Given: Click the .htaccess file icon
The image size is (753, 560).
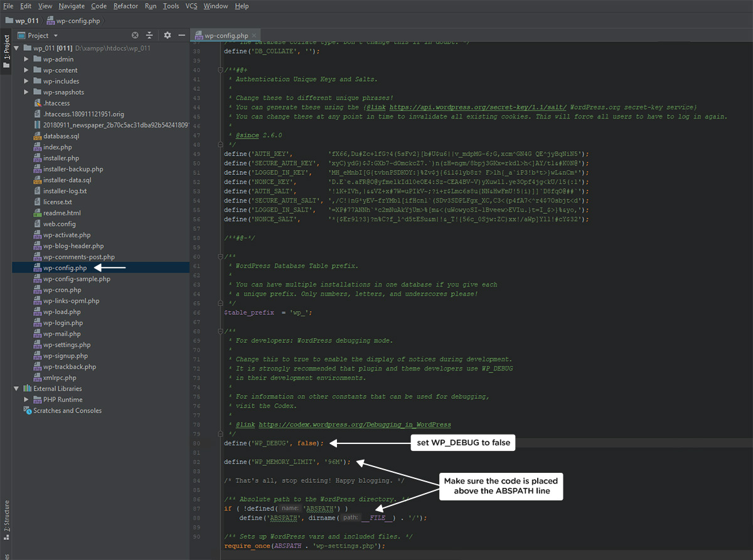Looking at the screenshot, I should point(37,103).
